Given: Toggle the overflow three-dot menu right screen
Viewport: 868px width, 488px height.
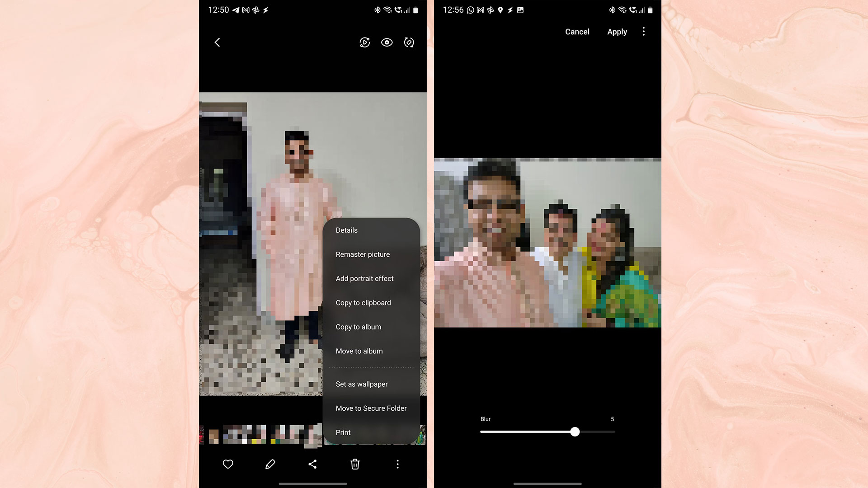Looking at the screenshot, I should coord(643,31).
